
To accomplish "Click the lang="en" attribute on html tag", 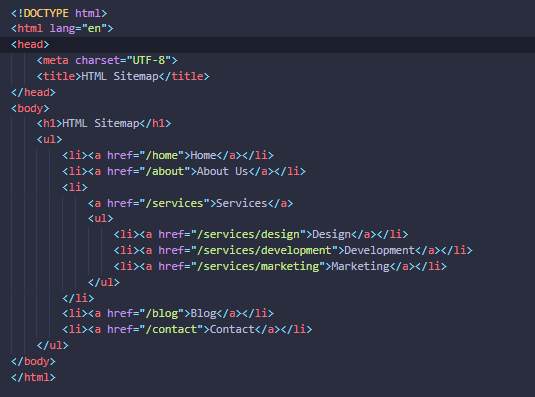I will click(x=78, y=28).
